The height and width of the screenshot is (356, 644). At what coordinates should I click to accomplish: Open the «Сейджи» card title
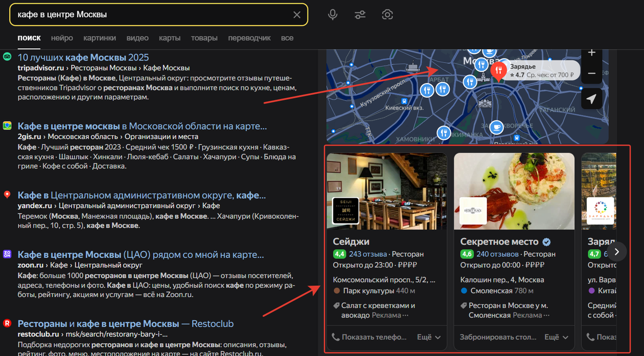tap(351, 241)
